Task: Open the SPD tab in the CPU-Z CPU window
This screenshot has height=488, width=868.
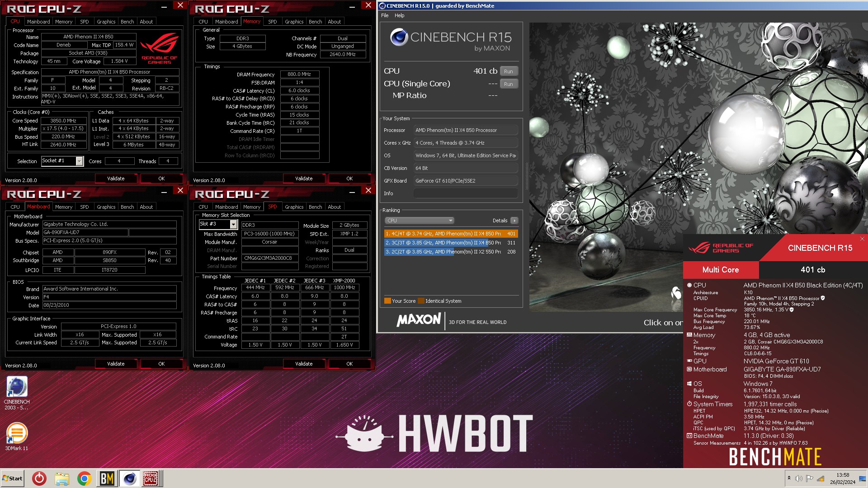Action: tap(84, 22)
